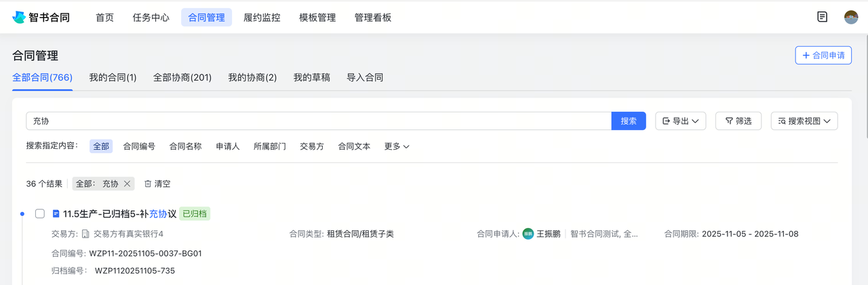Select 申请人 search scope
Screen dimensions: 868x285
click(x=228, y=146)
